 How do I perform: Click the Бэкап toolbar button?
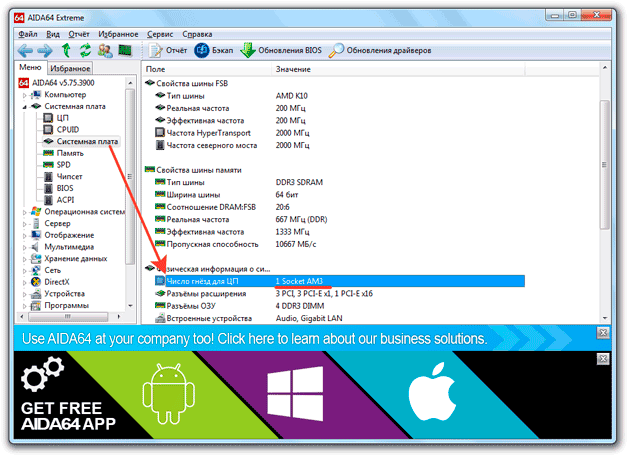coord(213,50)
